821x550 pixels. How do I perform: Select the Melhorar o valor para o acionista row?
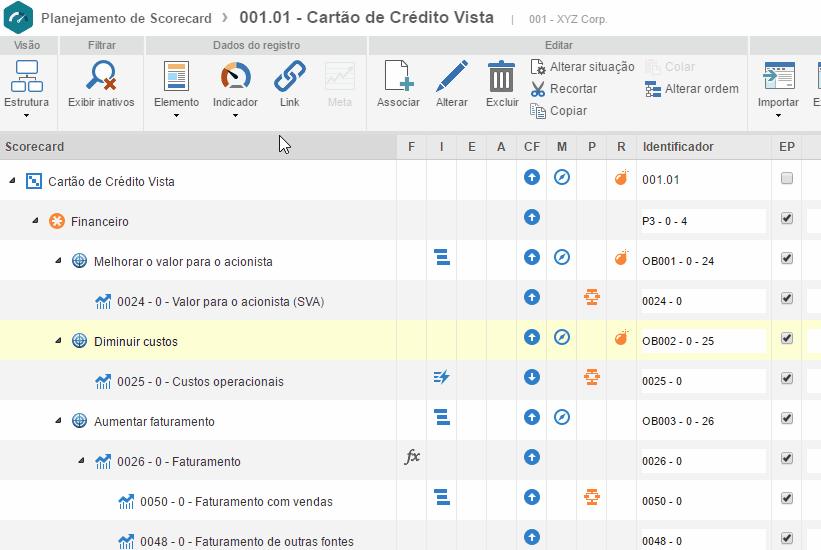(183, 261)
